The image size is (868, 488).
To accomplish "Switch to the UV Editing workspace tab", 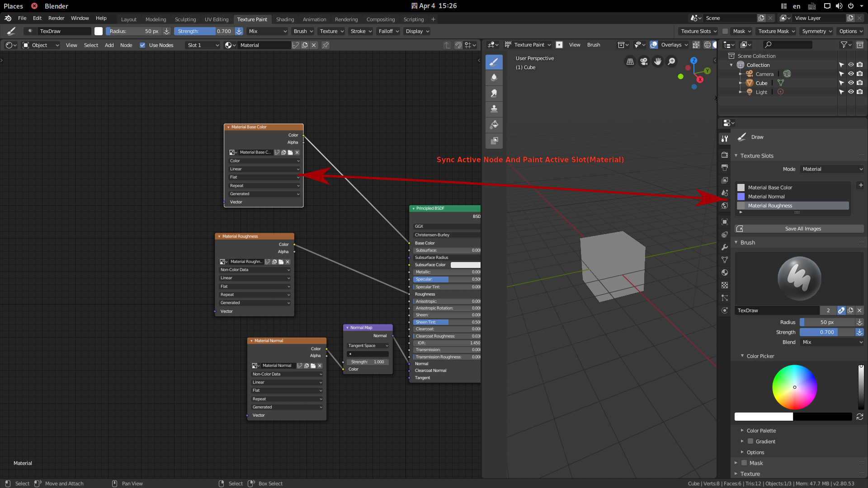I will click(217, 19).
